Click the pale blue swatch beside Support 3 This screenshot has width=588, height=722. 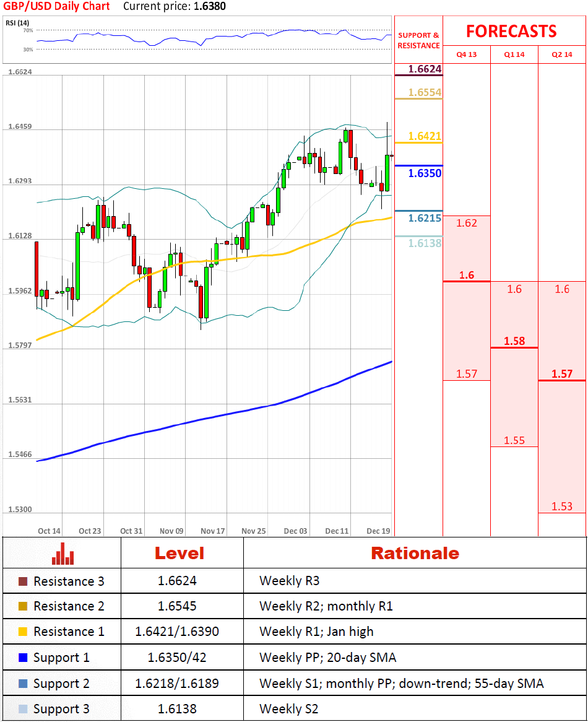(x=22, y=709)
